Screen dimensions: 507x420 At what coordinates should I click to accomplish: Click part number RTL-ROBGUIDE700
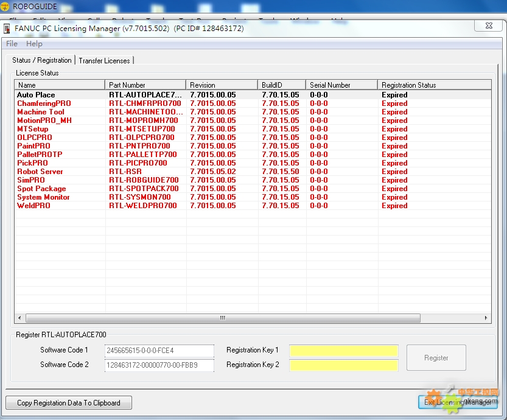pos(144,180)
